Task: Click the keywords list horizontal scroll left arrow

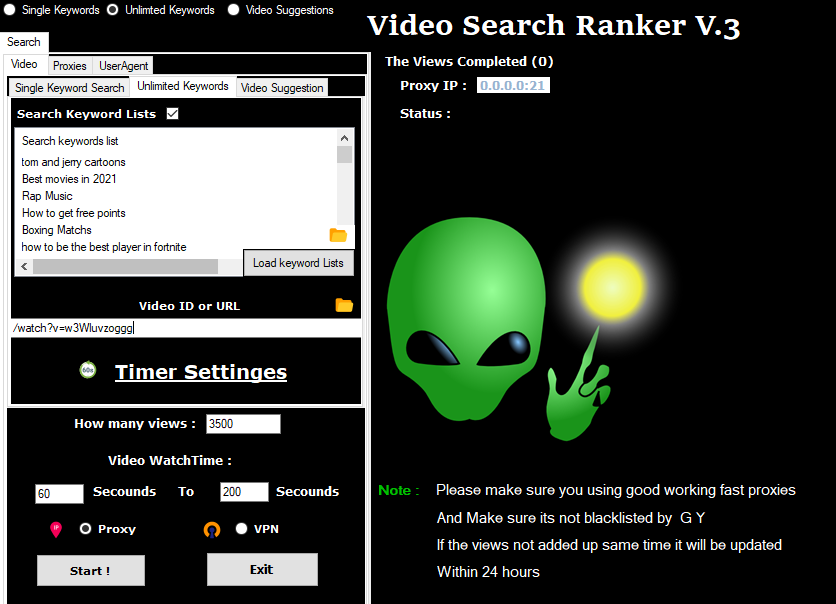Action: coord(22,267)
